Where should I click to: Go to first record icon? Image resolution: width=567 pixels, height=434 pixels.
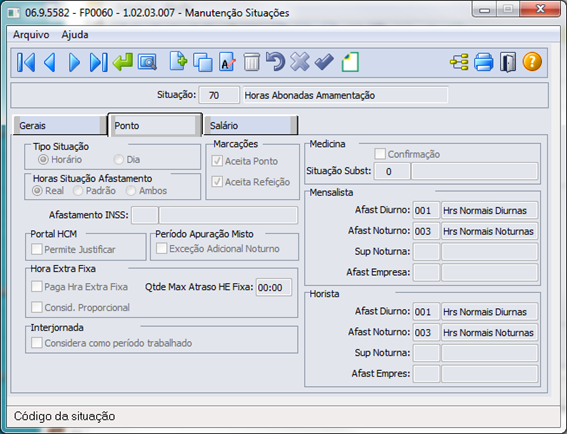point(26,62)
